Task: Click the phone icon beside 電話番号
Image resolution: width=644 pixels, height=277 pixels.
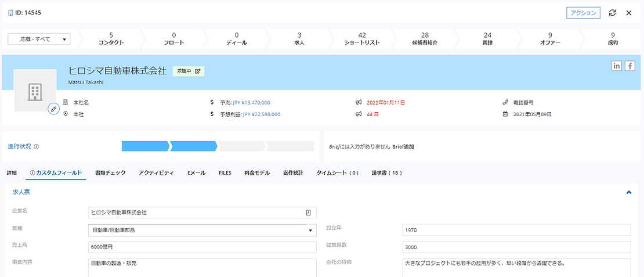Action: (x=505, y=103)
